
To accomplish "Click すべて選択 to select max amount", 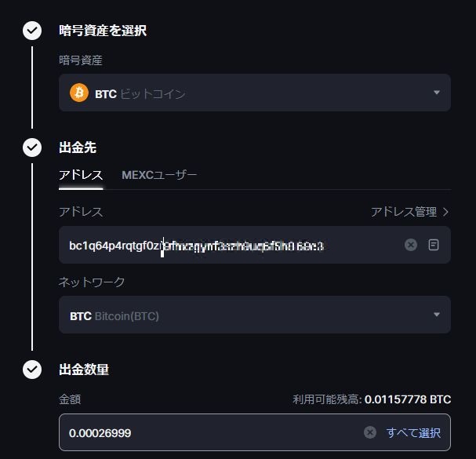I will 413,432.
